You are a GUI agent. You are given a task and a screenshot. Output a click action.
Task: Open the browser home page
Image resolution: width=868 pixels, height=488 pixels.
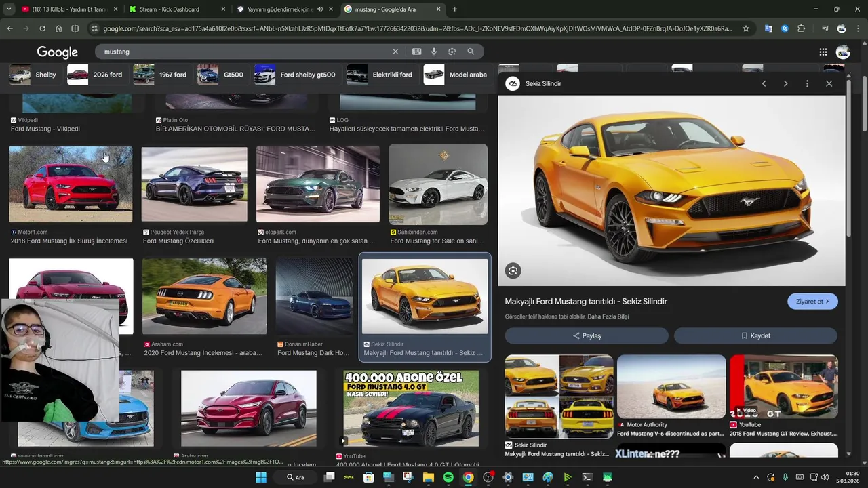(x=58, y=28)
